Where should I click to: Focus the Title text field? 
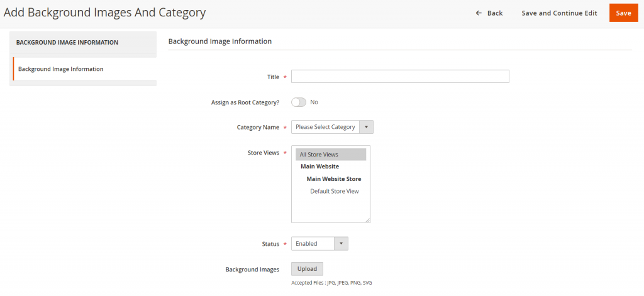coord(400,77)
